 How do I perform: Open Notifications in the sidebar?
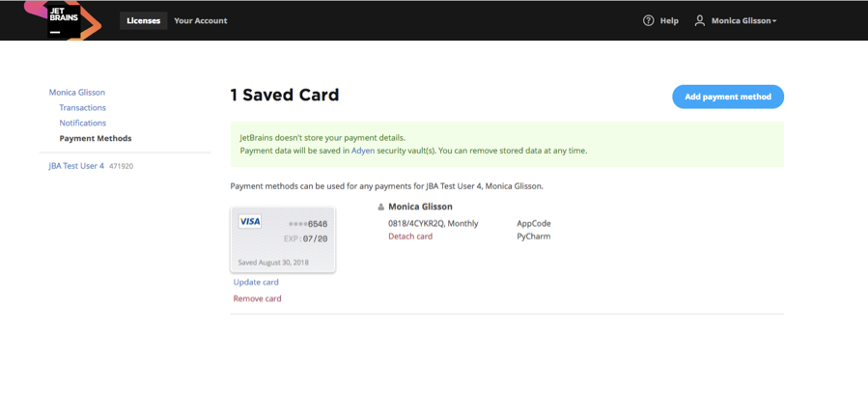83,124
